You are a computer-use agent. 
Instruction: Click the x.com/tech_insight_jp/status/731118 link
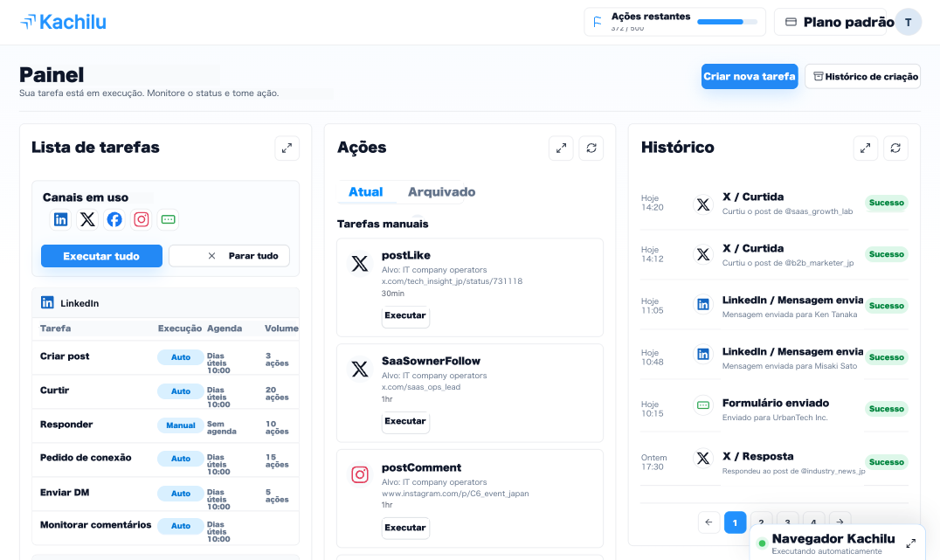[x=452, y=281]
